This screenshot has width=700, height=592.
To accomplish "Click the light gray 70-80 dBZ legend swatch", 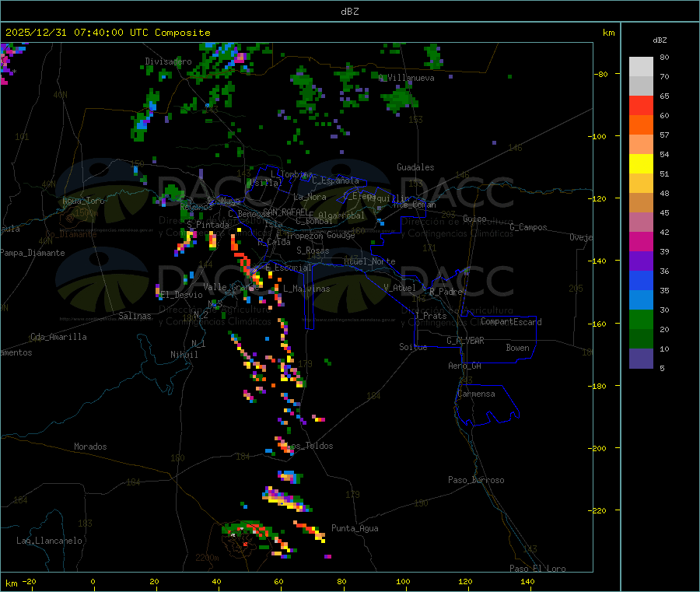I will point(641,67).
